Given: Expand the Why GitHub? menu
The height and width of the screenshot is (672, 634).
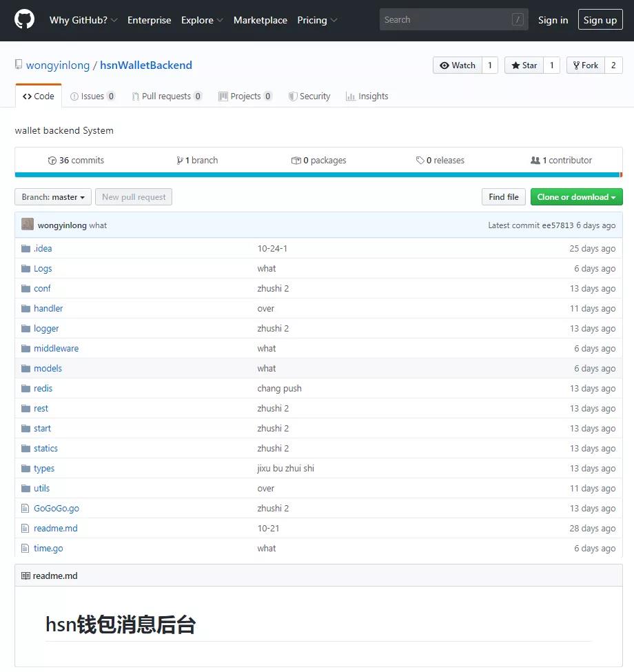Looking at the screenshot, I should (83, 20).
